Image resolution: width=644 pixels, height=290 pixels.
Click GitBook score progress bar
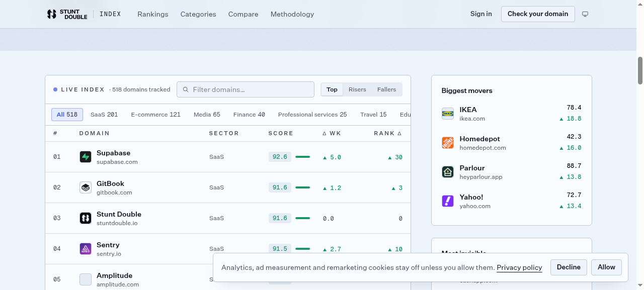tap(303, 187)
